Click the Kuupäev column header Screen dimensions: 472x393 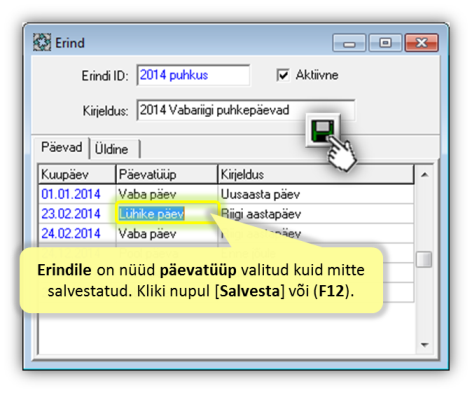(x=77, y=174)
